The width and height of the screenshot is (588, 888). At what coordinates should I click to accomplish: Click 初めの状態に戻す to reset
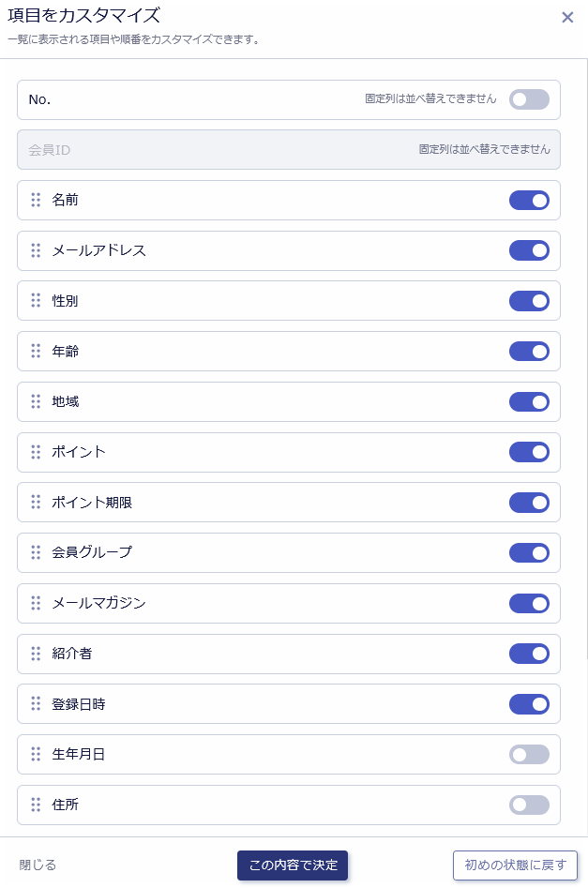pos(516,865)
